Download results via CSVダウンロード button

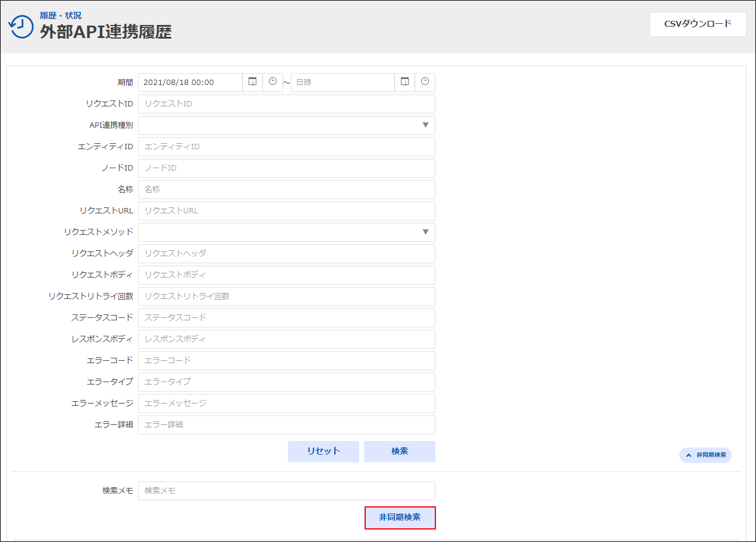pyautogui.click(x=698, y=24)
